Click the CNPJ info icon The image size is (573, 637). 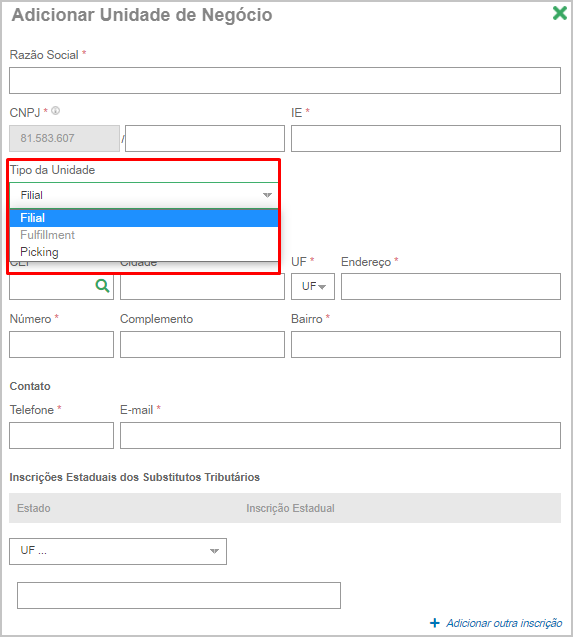tap(56, 110)
